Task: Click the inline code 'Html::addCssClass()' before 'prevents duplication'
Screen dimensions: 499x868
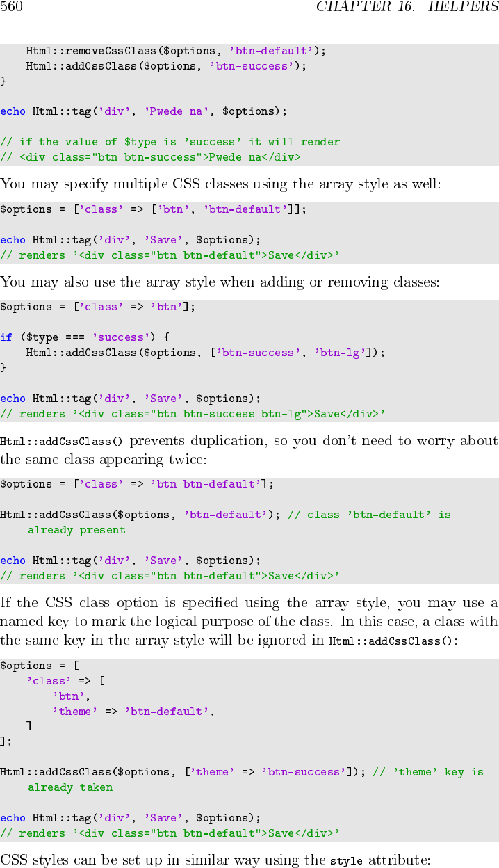Action: point(61,441)
